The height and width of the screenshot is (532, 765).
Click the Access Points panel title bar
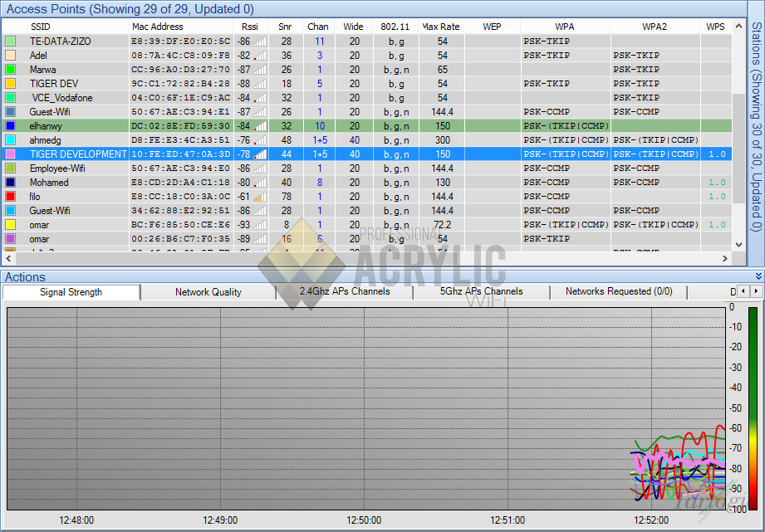374,9
